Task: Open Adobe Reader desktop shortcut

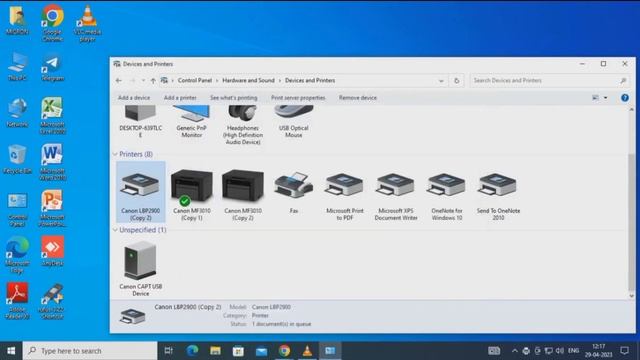Action: [17, 300]
